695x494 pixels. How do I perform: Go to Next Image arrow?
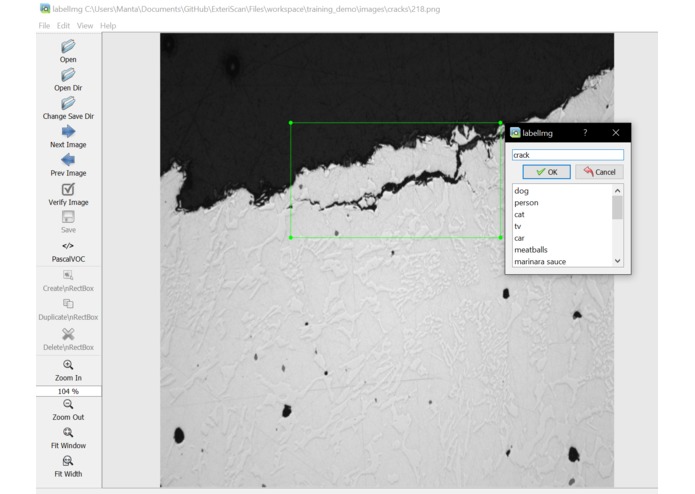point(68,131)
